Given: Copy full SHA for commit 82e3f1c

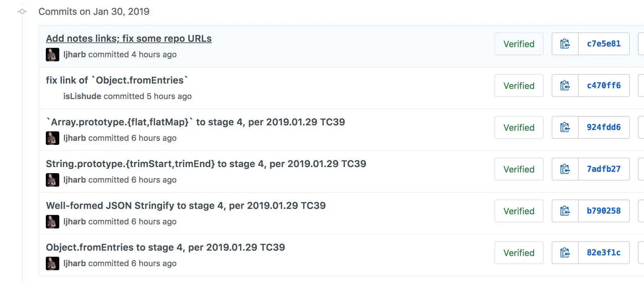Looking at the screenshot, I should pyautogui.click(x=565, y=253).
